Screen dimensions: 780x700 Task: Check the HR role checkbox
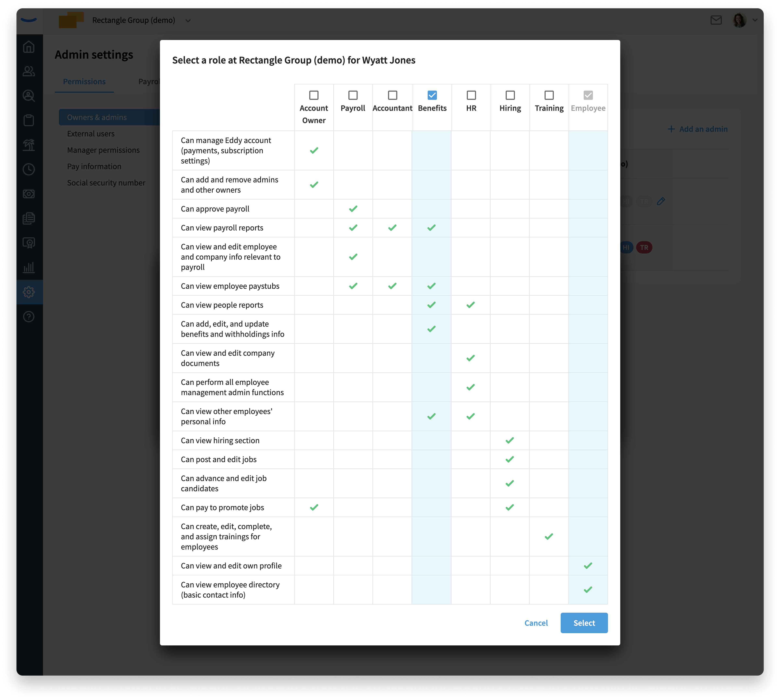point(471,95)
